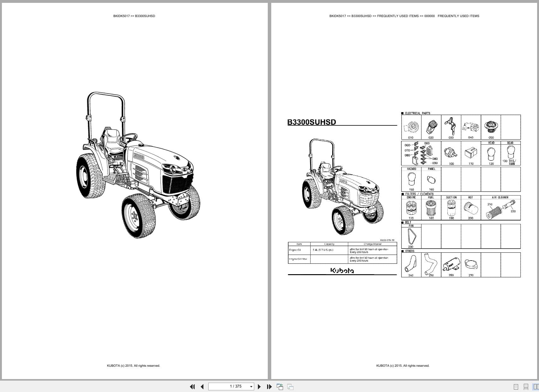Click the 5.4L capacity cell
The width and height of the screenshot is (539, 392).
pyautogui.click(x=329, y=250)
